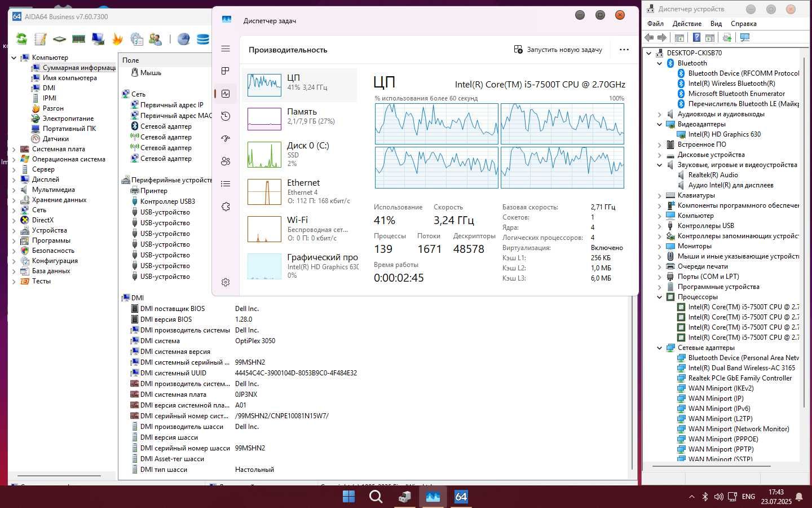Viewport: 812px width, 508px height.
Task: Open the Windows Start button on taskbar
Action: [x=348, y=497]
